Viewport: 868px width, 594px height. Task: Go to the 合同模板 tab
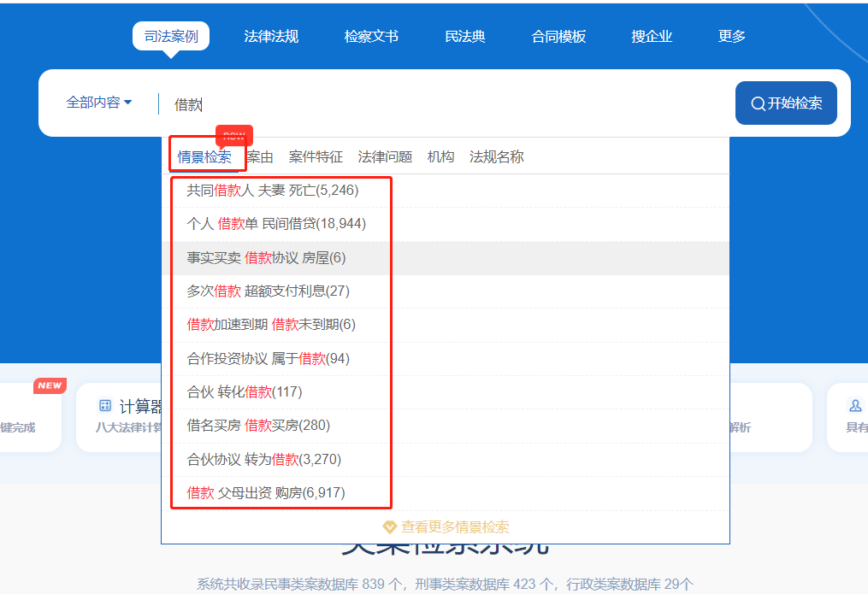[558, 37]
